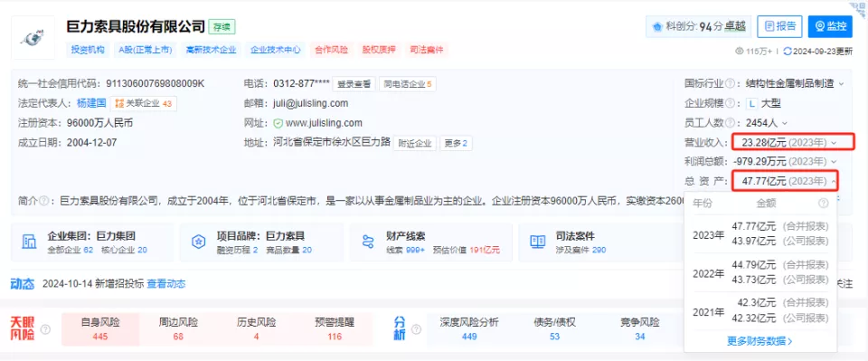This screenshot has width=868, height=361.
Task: Open 债务/债权 53 tile
Action: pos(554,329)
